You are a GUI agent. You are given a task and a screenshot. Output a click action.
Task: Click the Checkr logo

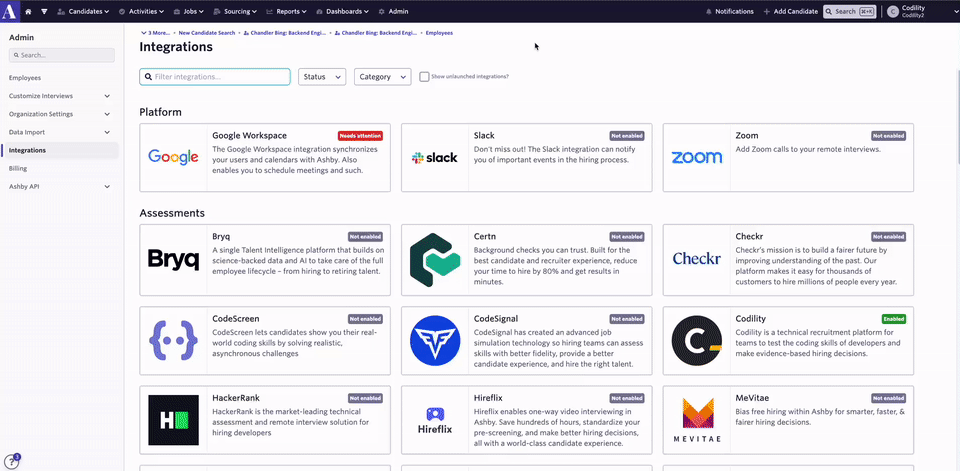pyautogui.click(x=697, y=259)
